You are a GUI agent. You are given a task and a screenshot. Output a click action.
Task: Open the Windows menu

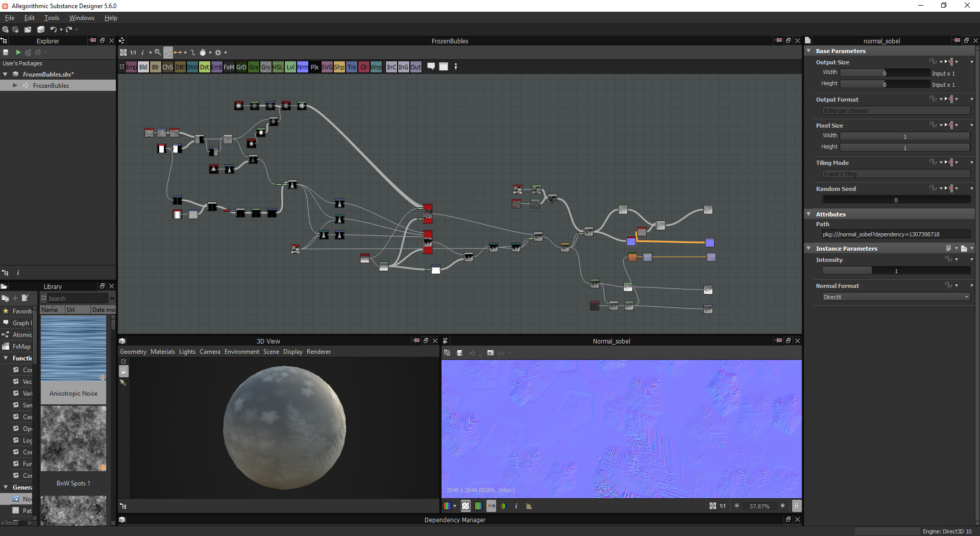click(x=82, y=18)
